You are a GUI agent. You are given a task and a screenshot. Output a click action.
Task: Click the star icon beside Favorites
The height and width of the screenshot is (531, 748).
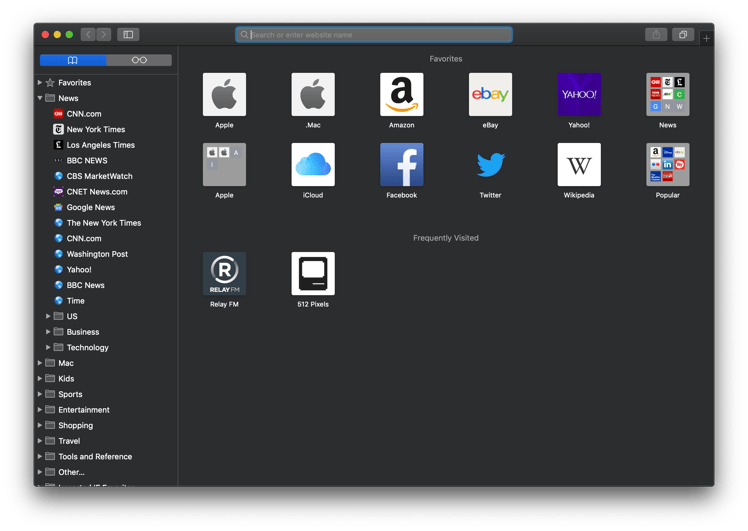point(50,83)
